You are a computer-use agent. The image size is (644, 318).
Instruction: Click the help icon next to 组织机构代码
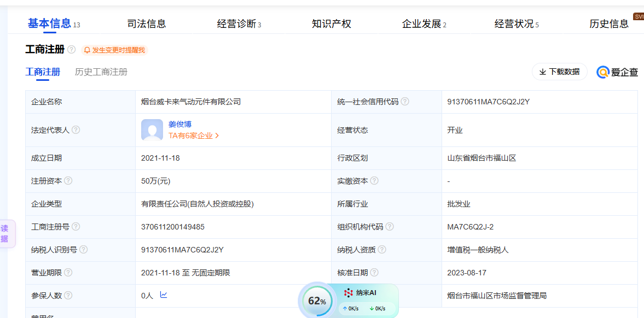[390, 227]
